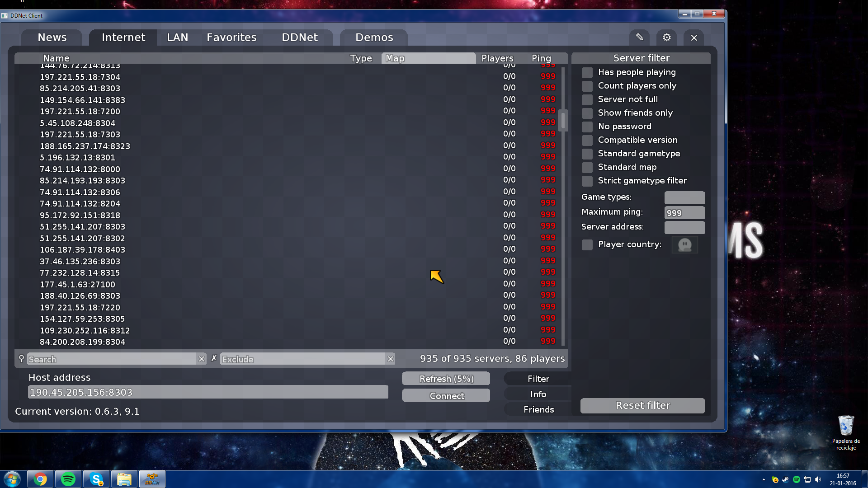Click the server list scrollbar handle

(563, 120)
